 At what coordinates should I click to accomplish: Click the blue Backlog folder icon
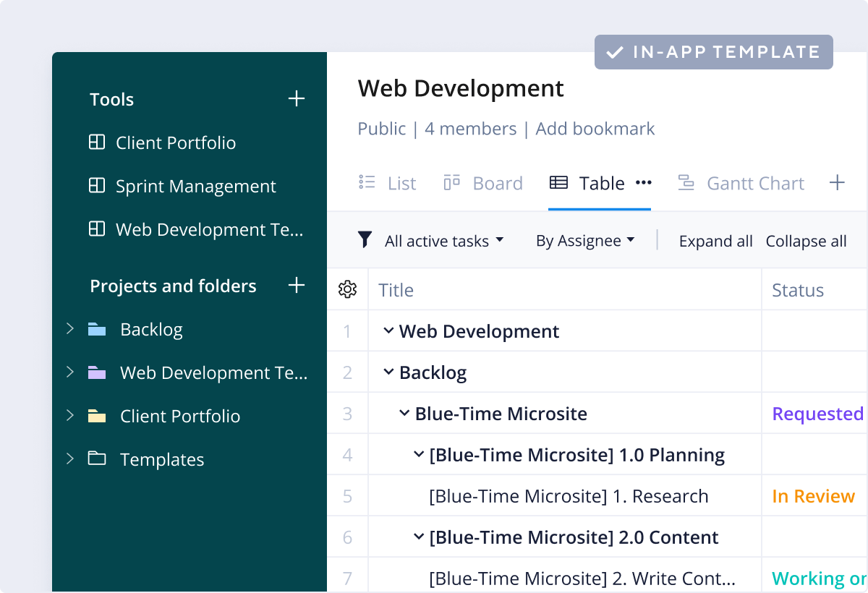pyautogui.click(x=97, y=330)
